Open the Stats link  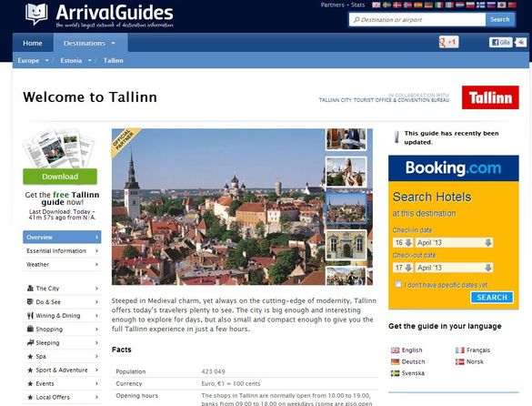357,5
